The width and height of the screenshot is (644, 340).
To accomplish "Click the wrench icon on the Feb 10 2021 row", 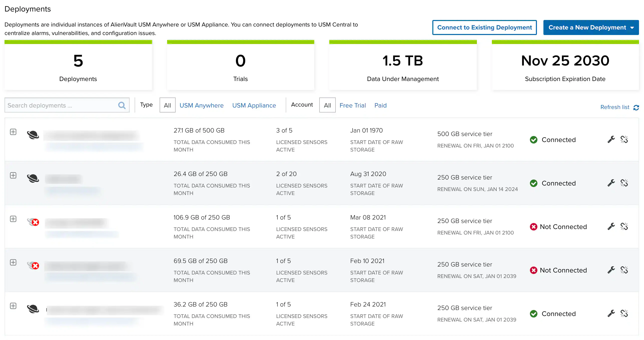I will click(611, 270).
